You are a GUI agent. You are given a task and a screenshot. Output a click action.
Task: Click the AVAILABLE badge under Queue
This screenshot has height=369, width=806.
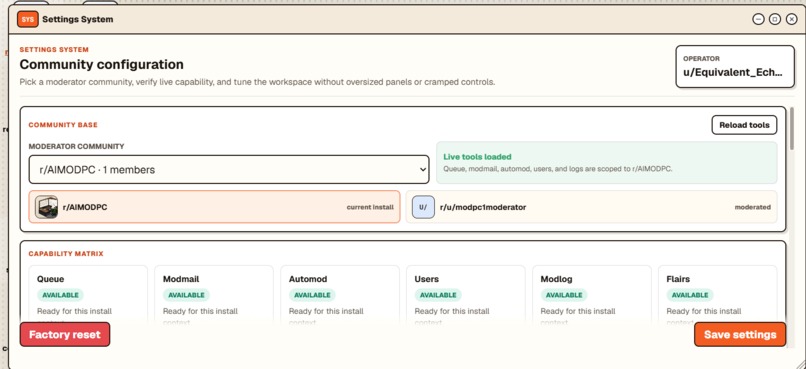60,295
